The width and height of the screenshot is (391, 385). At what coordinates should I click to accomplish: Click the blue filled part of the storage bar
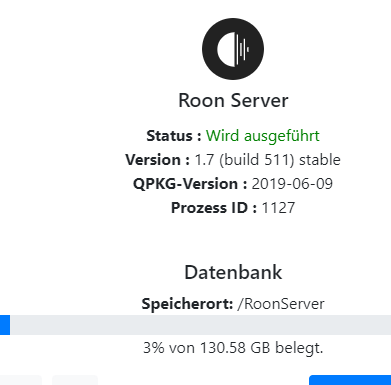click(x=5, y=325)
